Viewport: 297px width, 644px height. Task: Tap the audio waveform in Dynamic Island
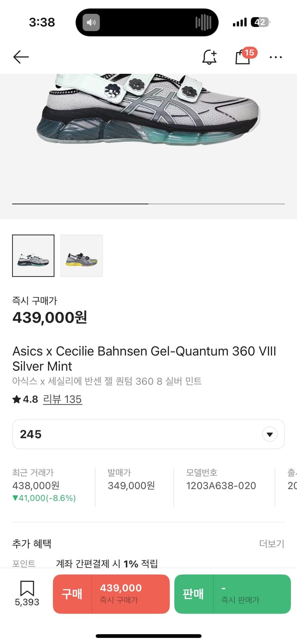click(x=203, y=22)
